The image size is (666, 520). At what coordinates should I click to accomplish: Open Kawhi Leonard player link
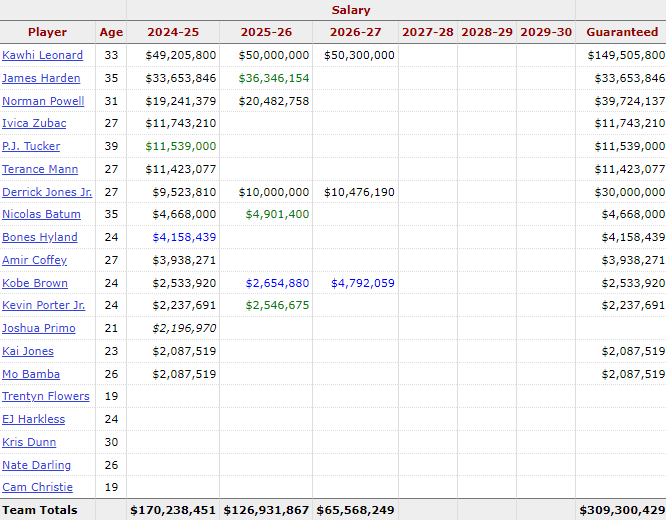coord(42,55)
